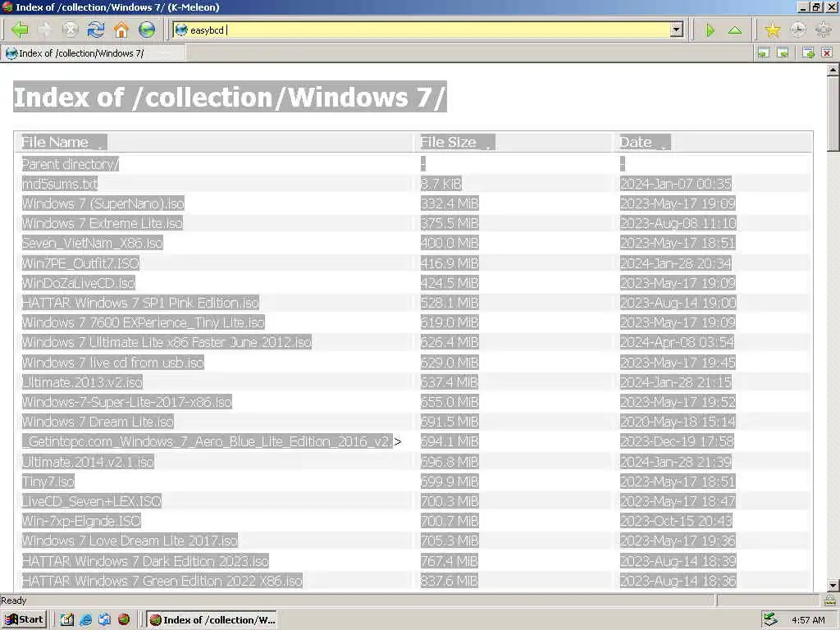Viewport: 840px width, 630px height.
Task: Open Windows 7 Ultimate Lite x86 Faster June 2012.iso
Action: 167,342
